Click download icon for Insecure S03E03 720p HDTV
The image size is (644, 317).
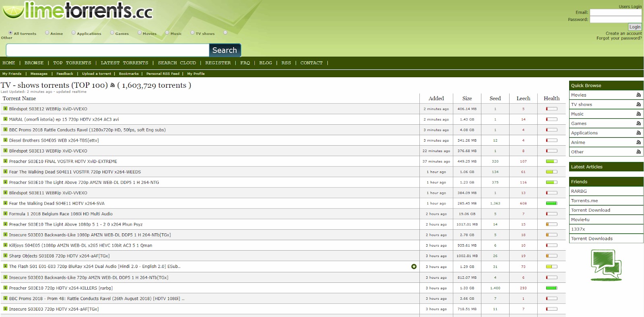click(x=5, y=309)
